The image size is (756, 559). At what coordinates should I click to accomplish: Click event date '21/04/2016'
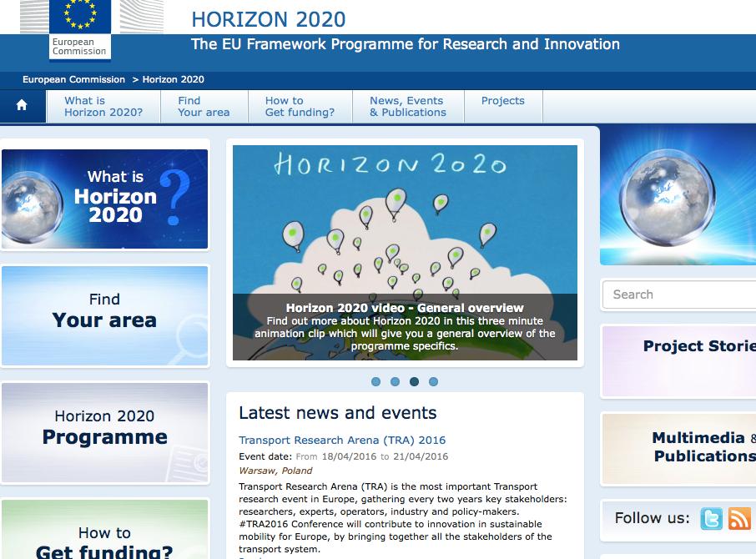(x=421, y=456)
